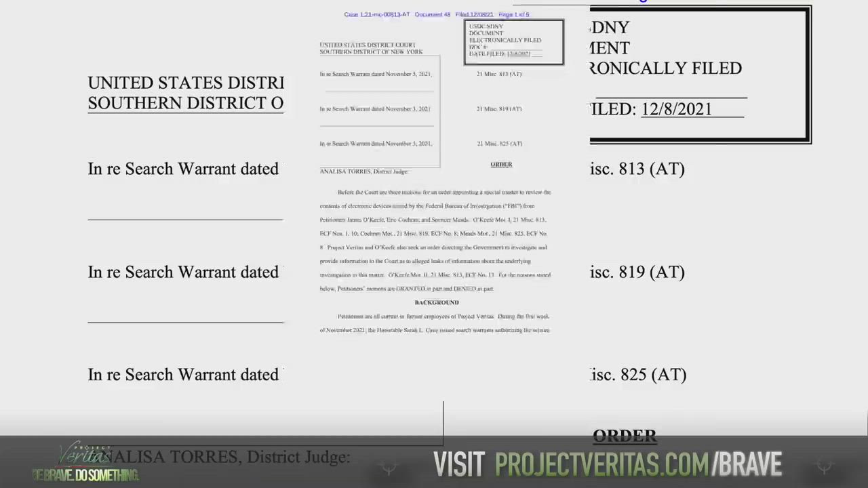The image size is (868, 488).
Task: Click the white VISIT text in banner
Action: 459,464
